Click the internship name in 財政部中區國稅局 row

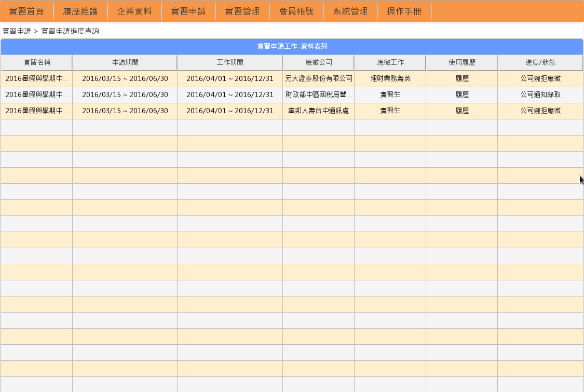click(x=36, y=94)
